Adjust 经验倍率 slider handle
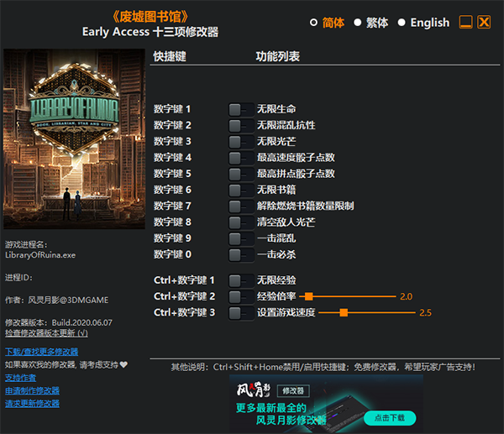504x434 pixels. (x=308, y=296)
